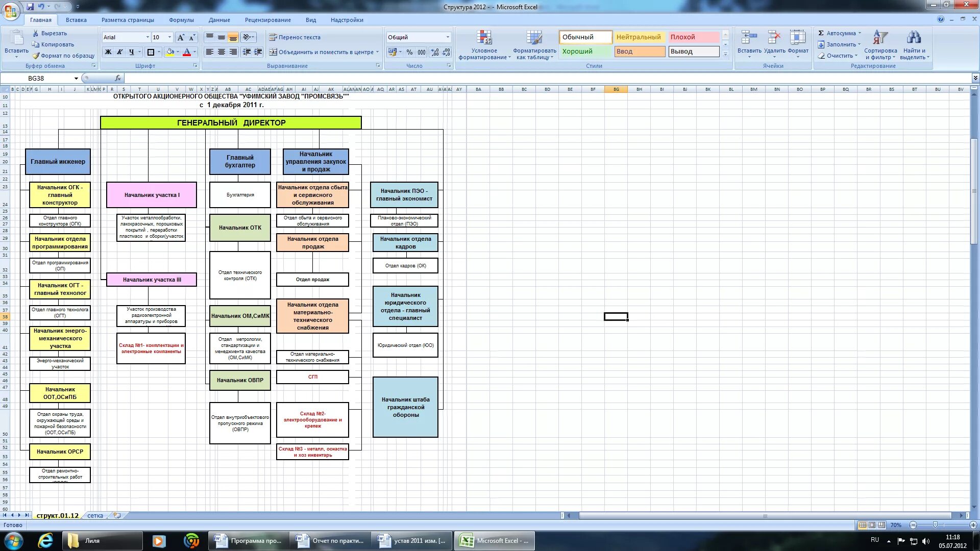Viewport: 980px width, 551px height.
Task: Toggle align text right
Action: click(233, 52)
